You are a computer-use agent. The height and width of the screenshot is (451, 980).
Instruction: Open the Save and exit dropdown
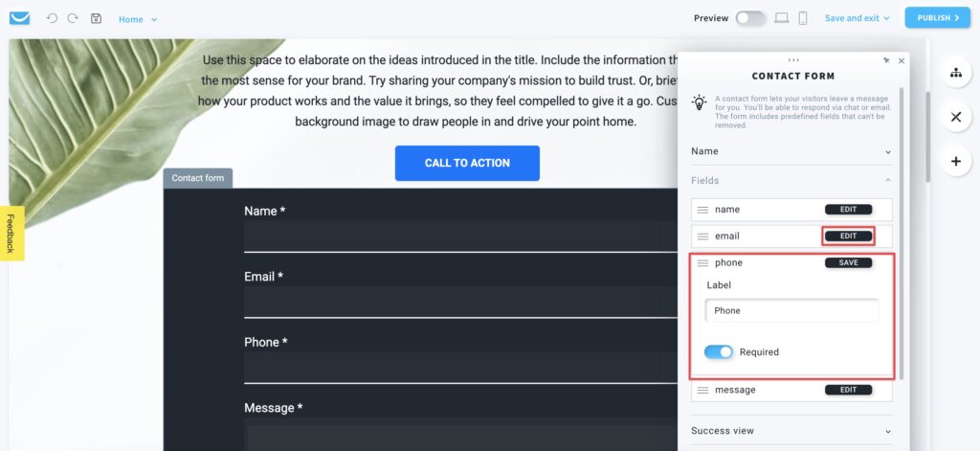[857, 18]
